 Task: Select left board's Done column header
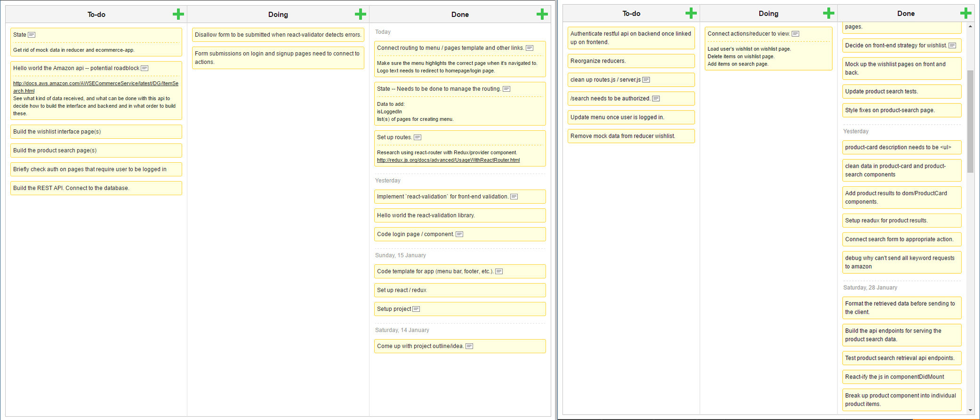(x=460, y=15)
